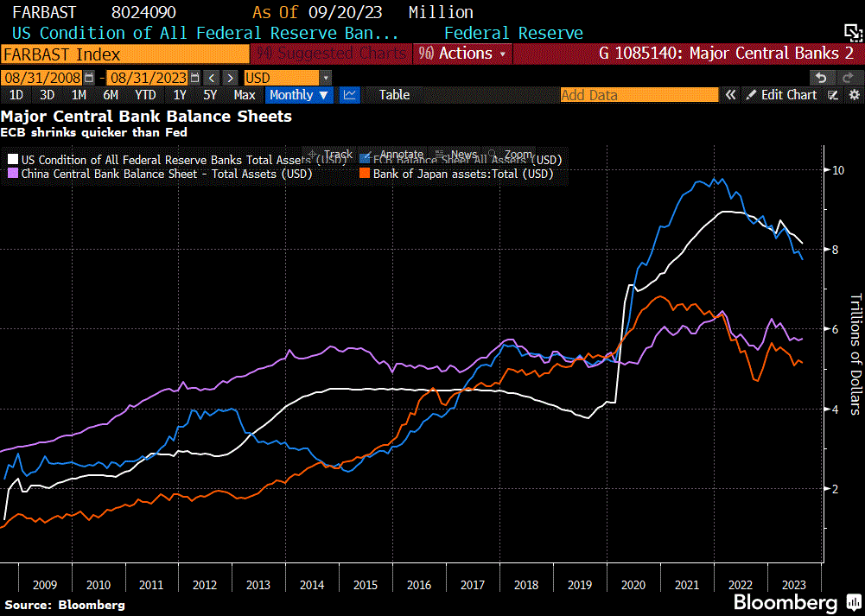Image resolution: width=865 pixels, height=616 pixels.
Task: Select Bank of Japan assets legend label
Action: pyautogui.click(x=463, y=174)
